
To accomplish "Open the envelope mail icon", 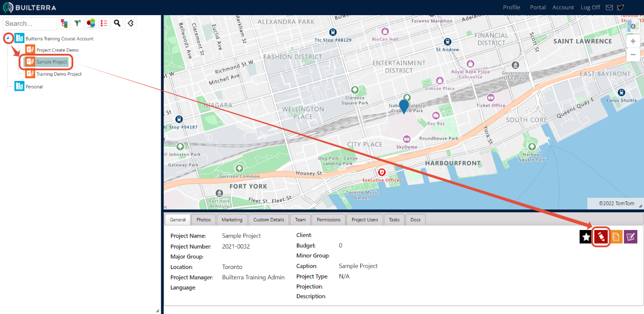I will (609, 8).
